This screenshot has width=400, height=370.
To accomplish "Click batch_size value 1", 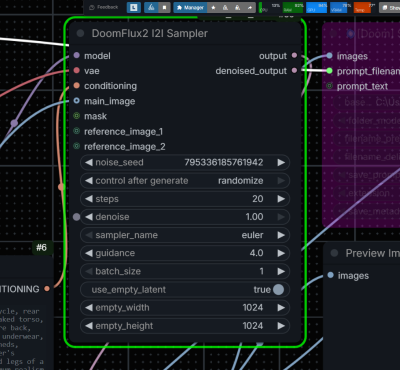I will click(x=262, y=271).
